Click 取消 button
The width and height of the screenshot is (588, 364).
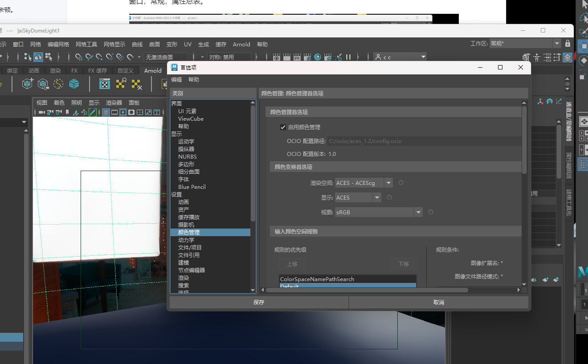439,302
